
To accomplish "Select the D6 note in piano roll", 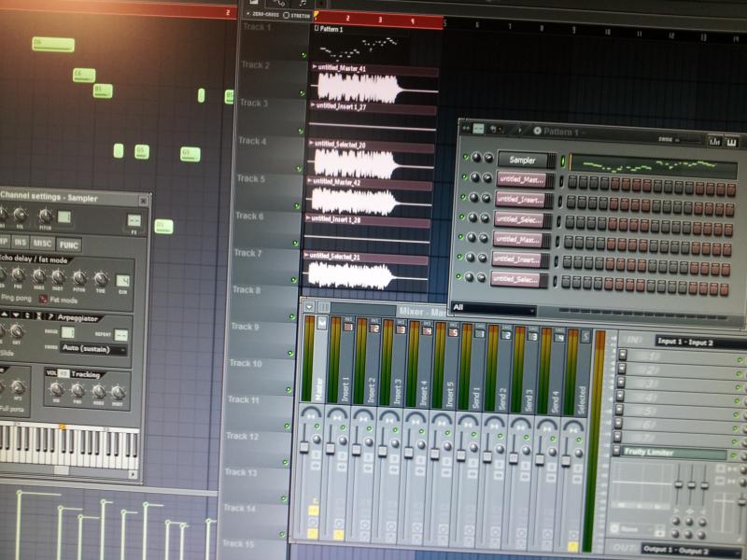I will coord(53,44).
